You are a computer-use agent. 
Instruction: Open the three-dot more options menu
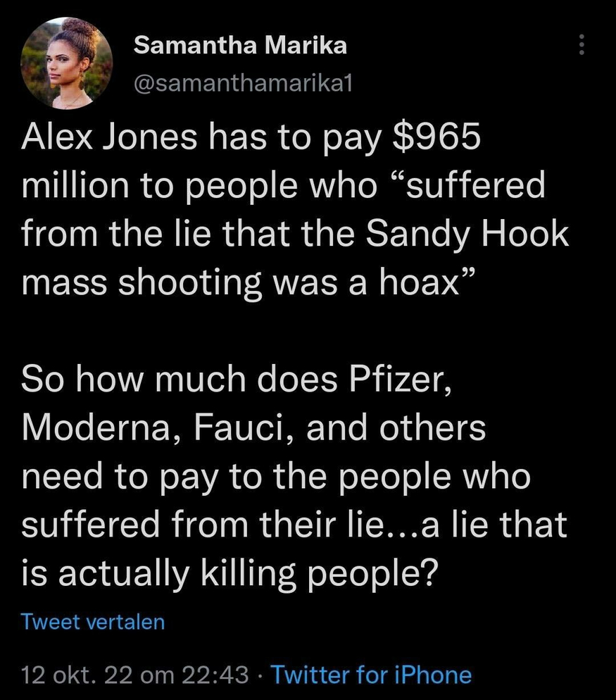coord(581,46)
